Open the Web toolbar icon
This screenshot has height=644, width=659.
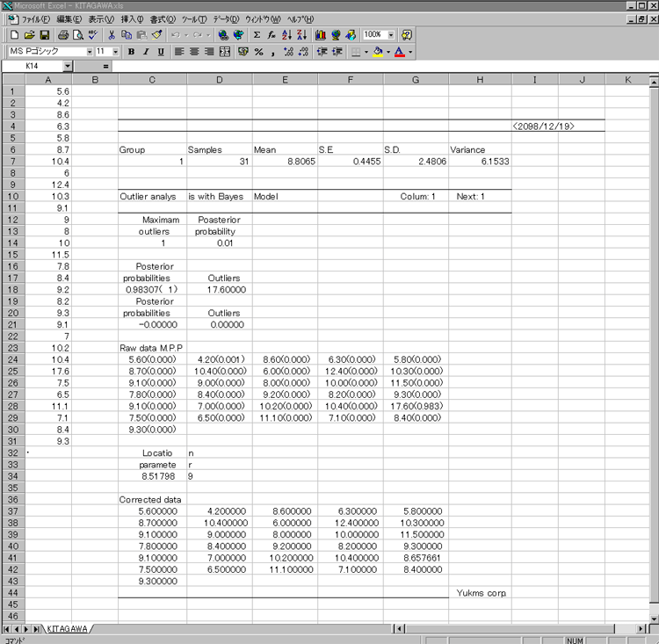pos(238,35)
